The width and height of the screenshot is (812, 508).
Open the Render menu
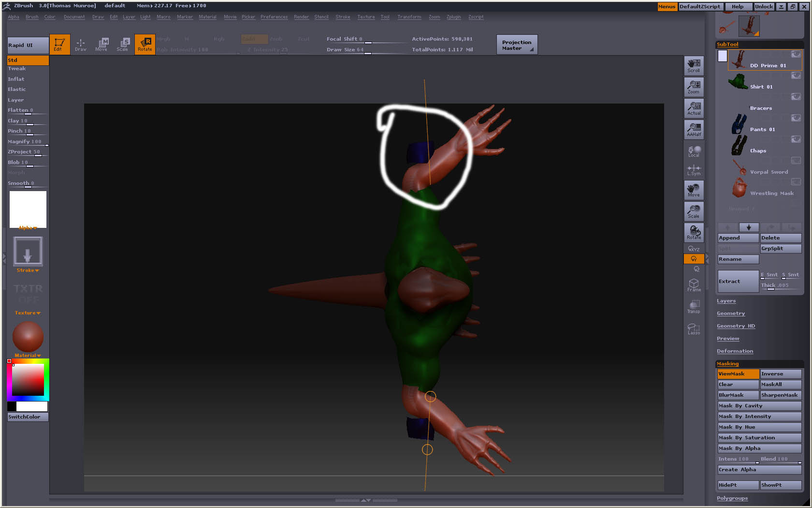pyautogui.click(x=301, y=17)
